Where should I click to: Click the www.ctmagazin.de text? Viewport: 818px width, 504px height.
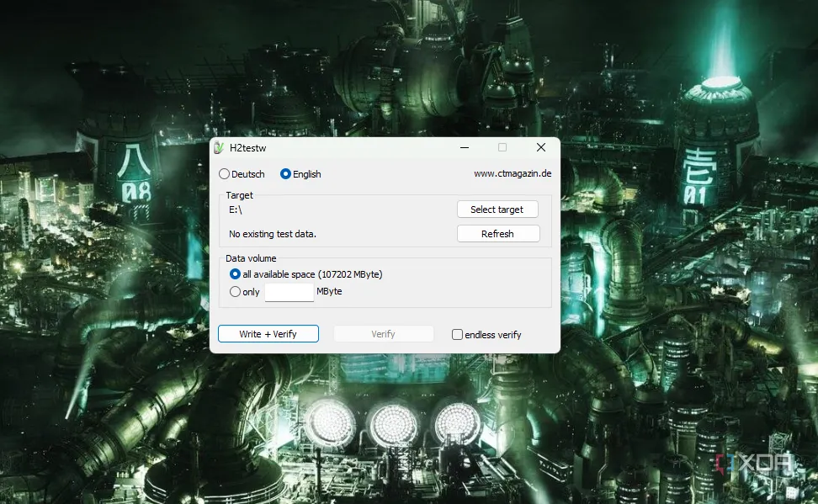point(513,173)
